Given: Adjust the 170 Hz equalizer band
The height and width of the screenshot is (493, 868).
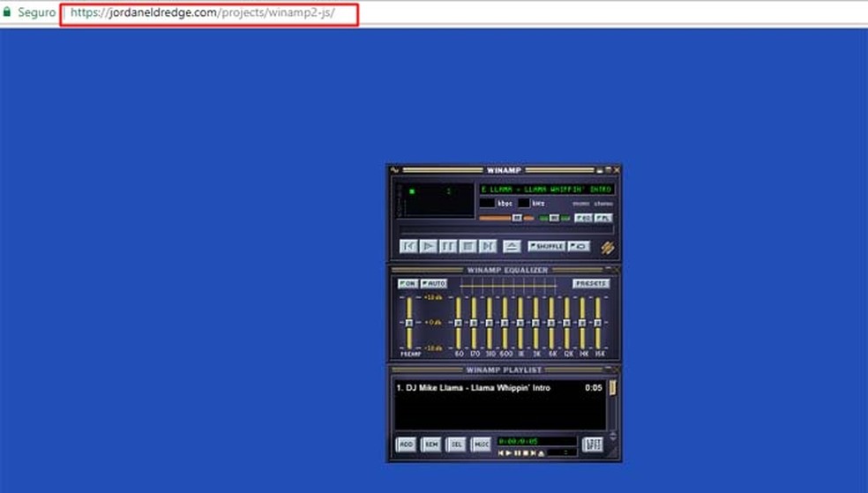Looking at the screenshot, I should point(474,323).
